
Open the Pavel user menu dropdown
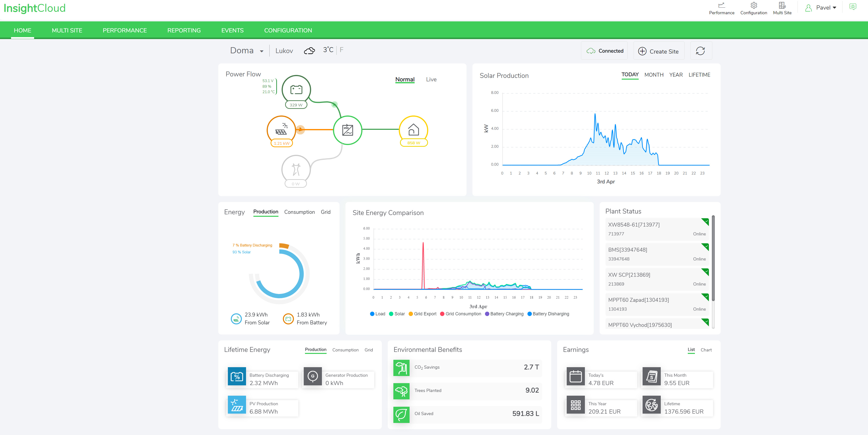(826, 8)
